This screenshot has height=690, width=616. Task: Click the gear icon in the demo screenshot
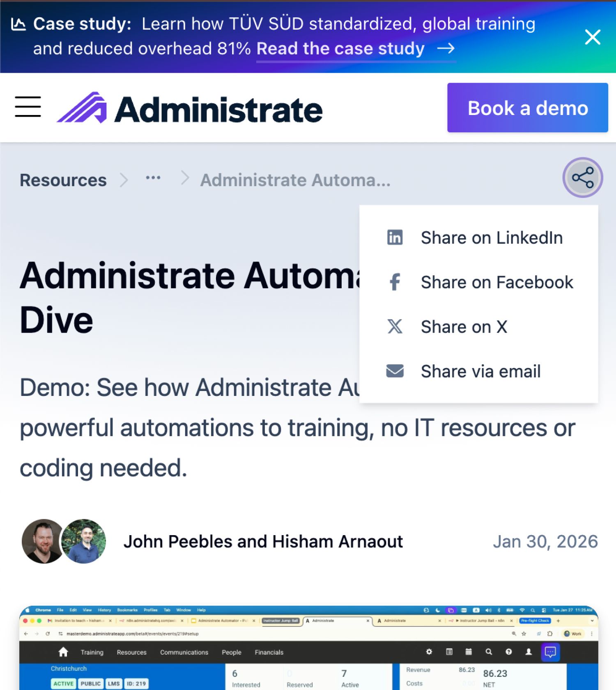pos(429,652)
